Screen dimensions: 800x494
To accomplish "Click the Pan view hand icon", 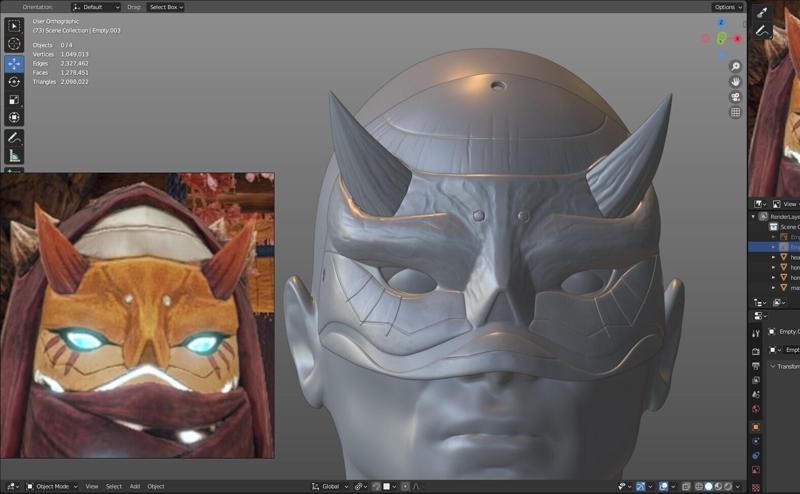I will point(735,82).
